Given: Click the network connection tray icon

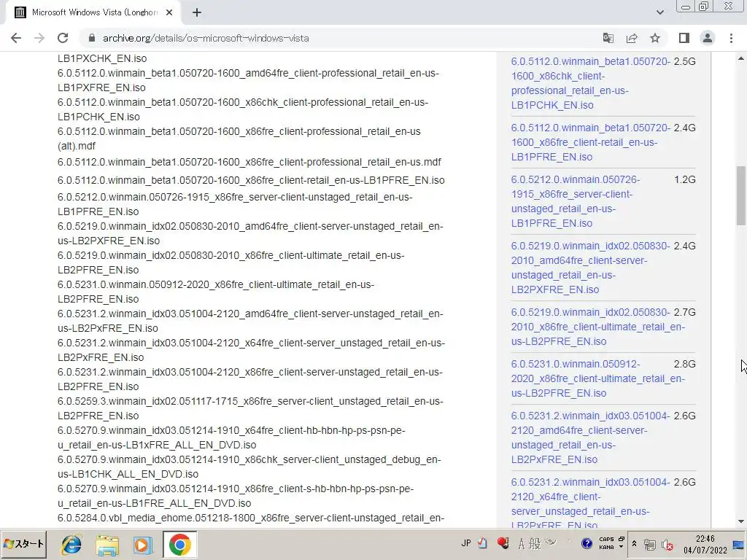Looking at the screenshot, I should 649,544.
